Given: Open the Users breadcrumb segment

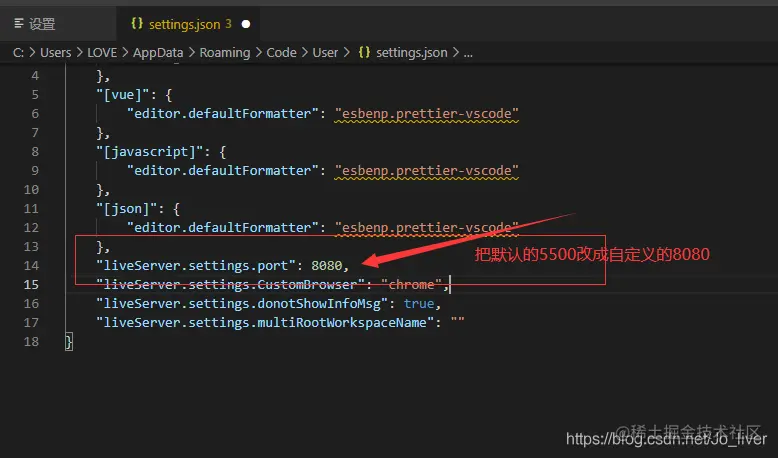Looking at the screenshot, I should [x=56, y=53].
